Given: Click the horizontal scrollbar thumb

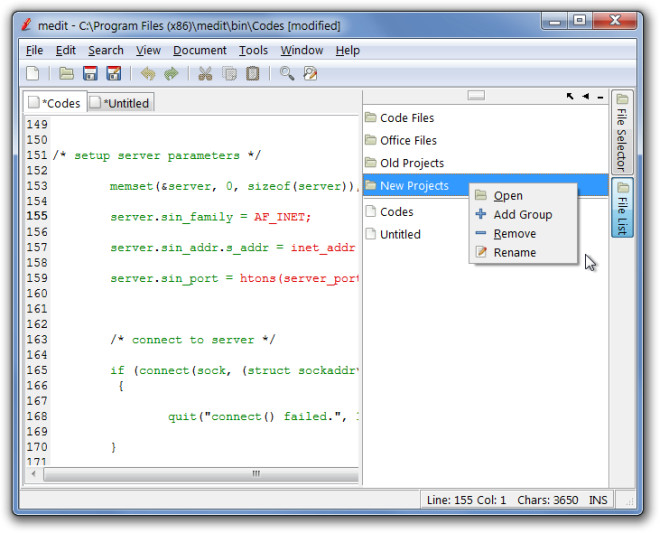Looking at the screenshot, I should coord(201,474).
